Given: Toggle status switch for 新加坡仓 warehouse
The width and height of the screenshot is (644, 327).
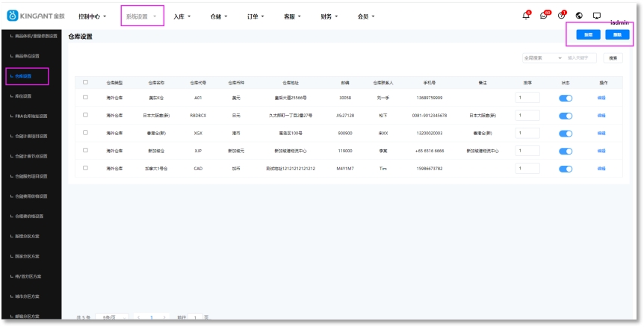Looking at the screenshot, I should 566,151.
